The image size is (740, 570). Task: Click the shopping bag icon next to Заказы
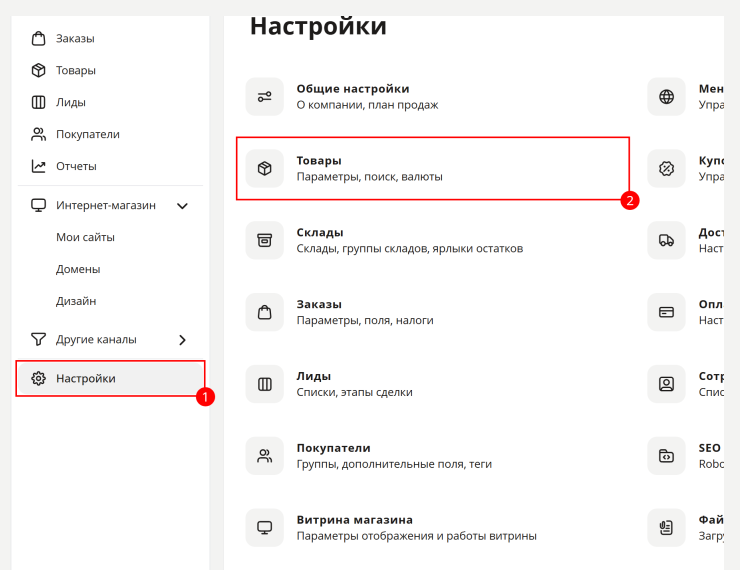39,38
